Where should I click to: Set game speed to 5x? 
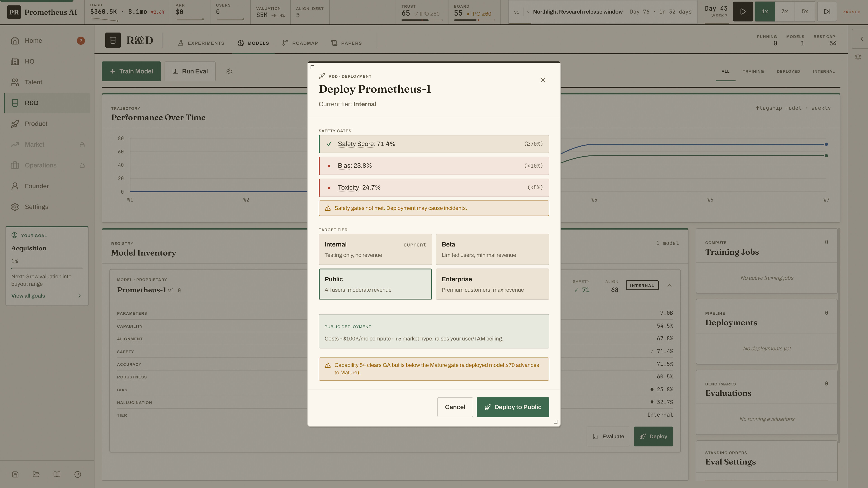[x=805, y=12]
